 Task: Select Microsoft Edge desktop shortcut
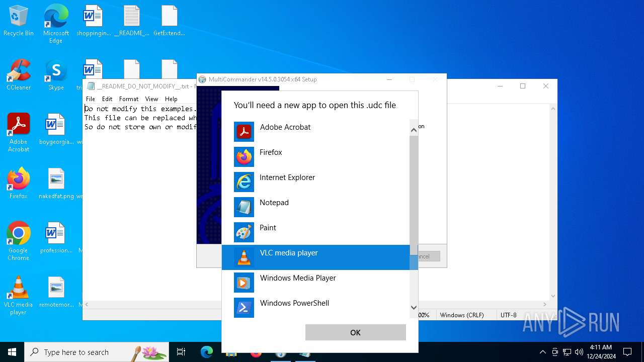click(56, 24)
